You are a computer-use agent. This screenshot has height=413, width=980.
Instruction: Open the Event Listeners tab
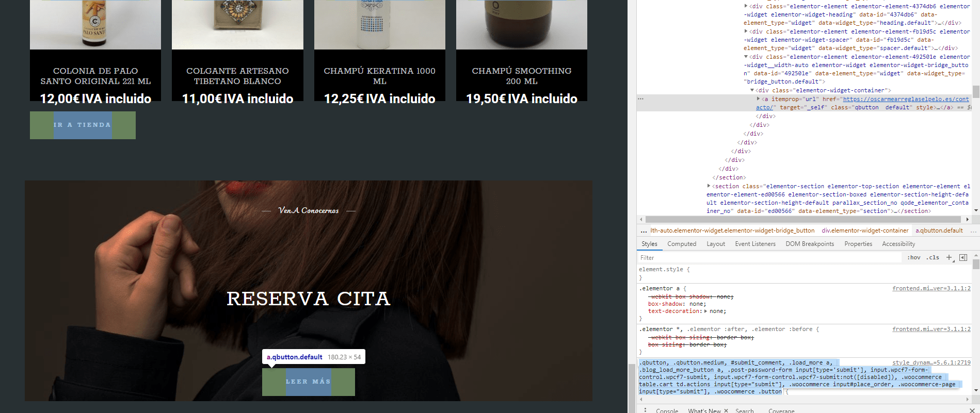click(x=755, y=244)
